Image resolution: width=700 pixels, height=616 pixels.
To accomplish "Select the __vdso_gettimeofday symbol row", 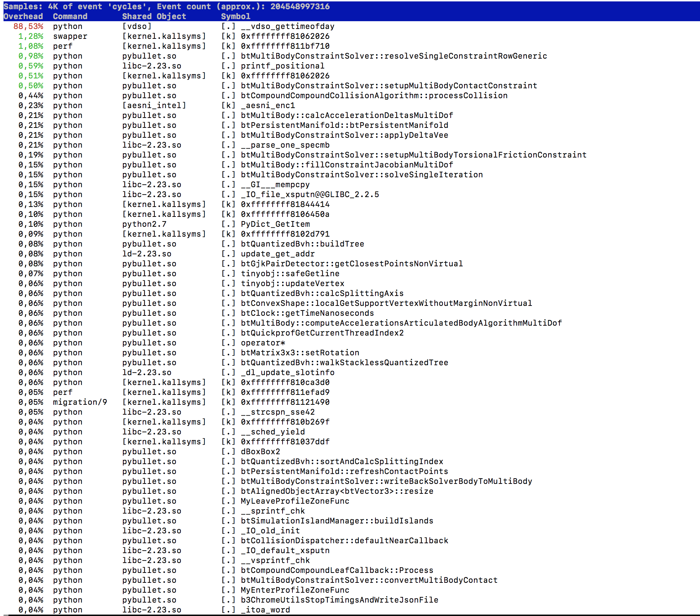I will pyautogui.click(x=287, y=26).
